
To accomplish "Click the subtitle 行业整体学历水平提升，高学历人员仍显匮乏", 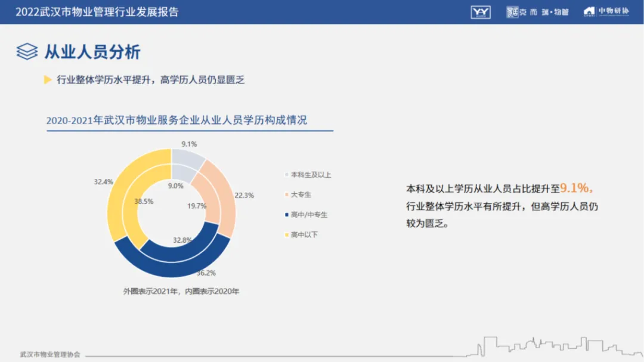I will (151, 80).
